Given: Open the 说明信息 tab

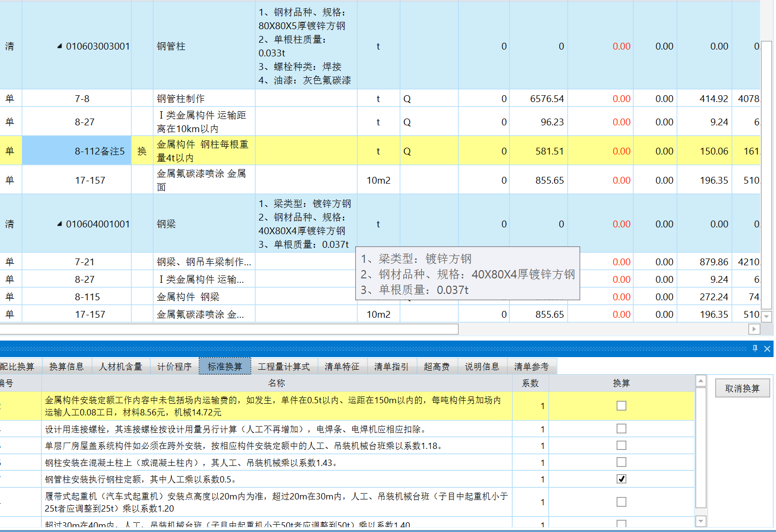Looking at the screenshot, I should pos(482,366).
